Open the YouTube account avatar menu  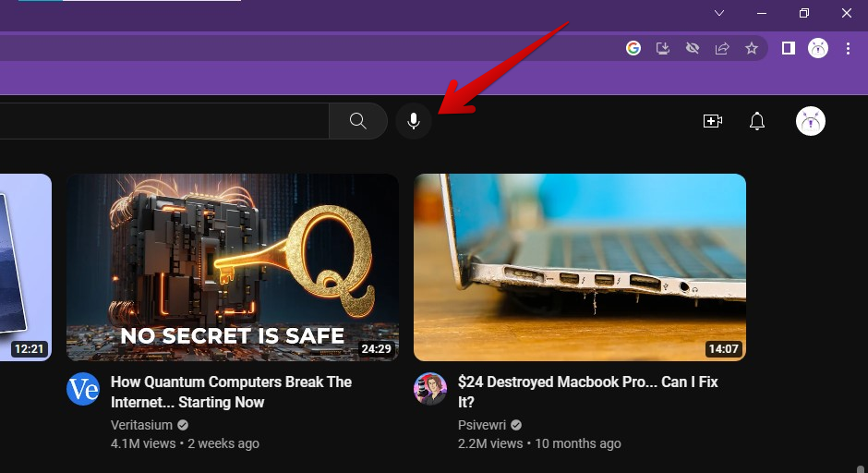(x=811, y=121)
